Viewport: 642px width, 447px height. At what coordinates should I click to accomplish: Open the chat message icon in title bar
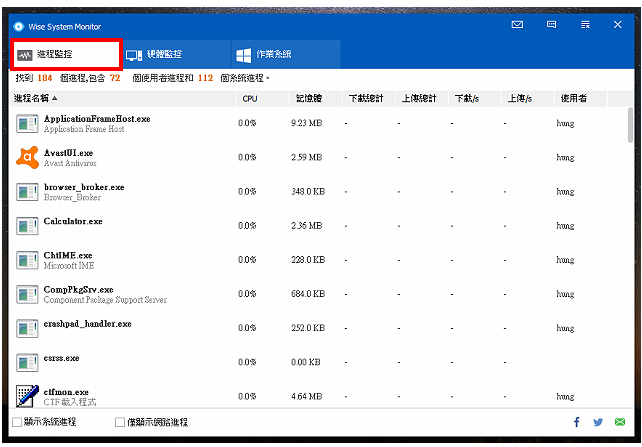(x=552, y=25)
